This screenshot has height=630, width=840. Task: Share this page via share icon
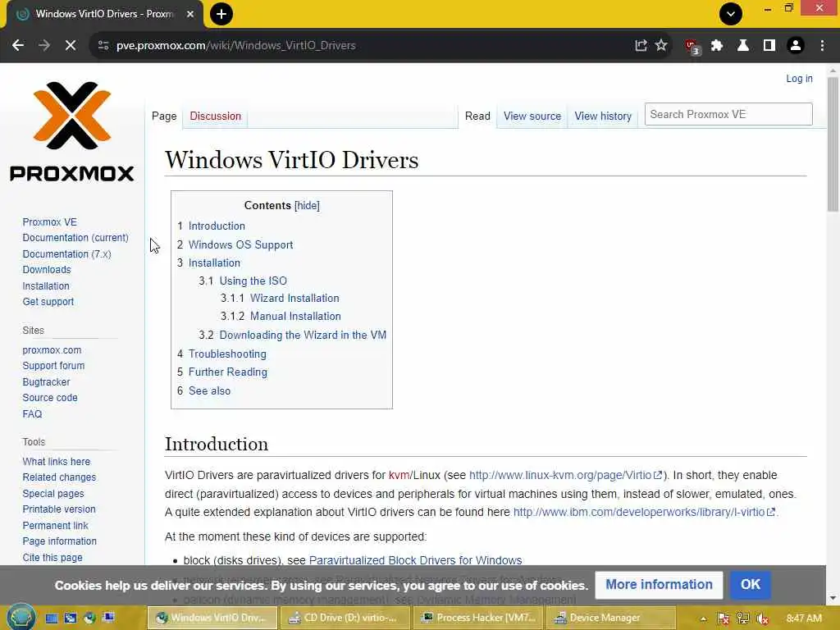[641, 46]
